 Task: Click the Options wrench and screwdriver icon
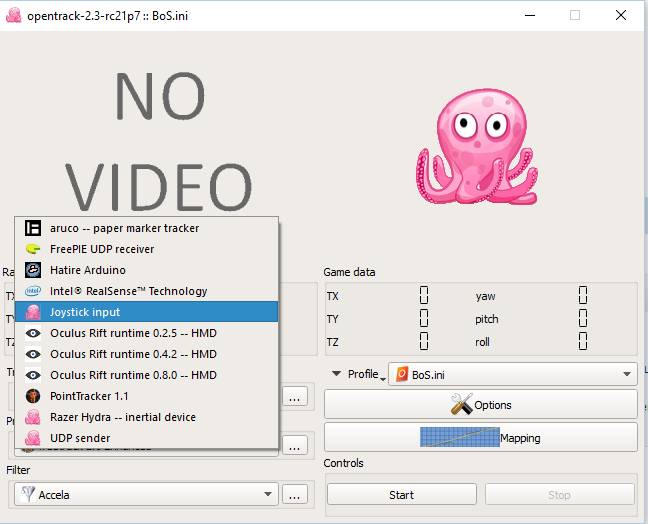[462, 404]
